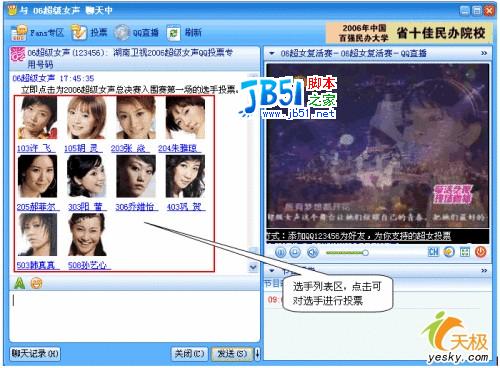Click the photo of contestant 403
This screenshot has width=500, height=368.
(185, 176)
